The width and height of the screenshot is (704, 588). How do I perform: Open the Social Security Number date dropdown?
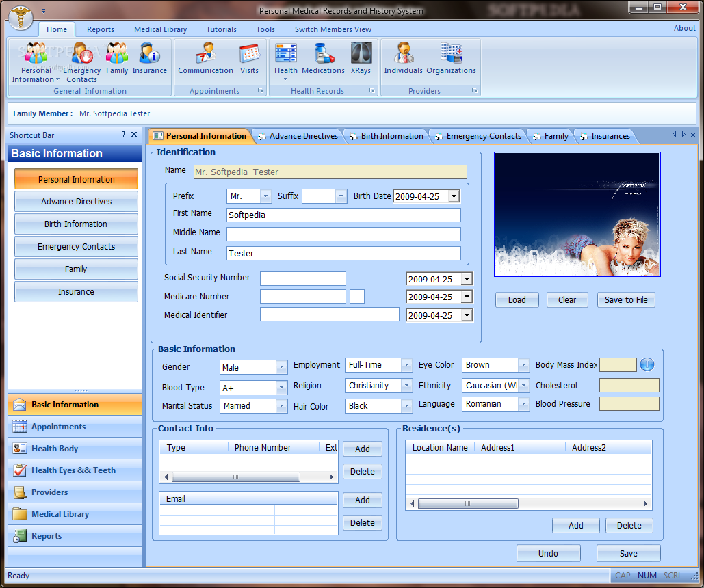point(467,279)
